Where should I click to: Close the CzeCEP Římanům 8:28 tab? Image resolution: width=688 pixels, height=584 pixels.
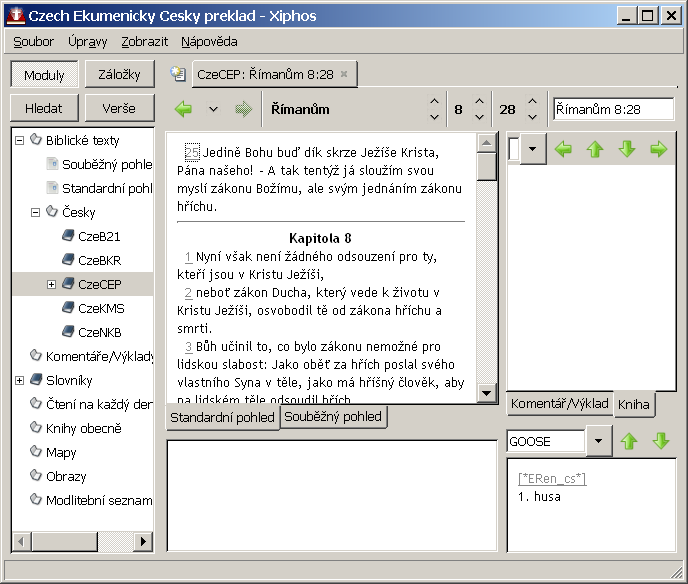[x=344, y=74]
